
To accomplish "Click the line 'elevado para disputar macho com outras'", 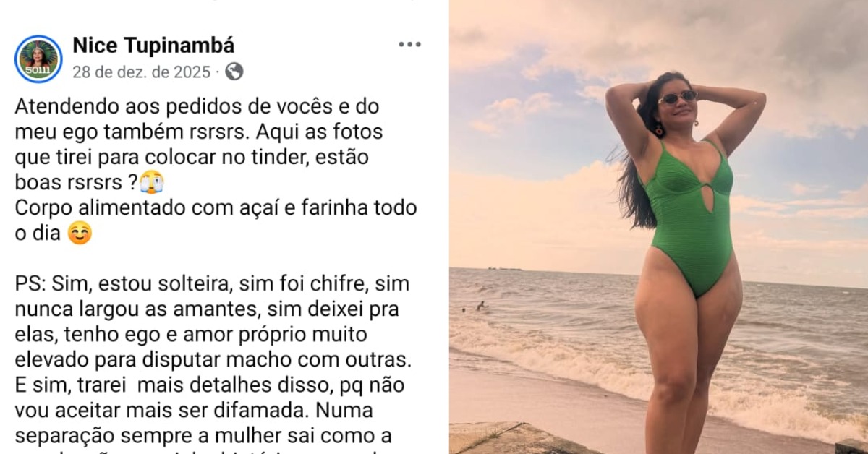I will tap(213, 359).
